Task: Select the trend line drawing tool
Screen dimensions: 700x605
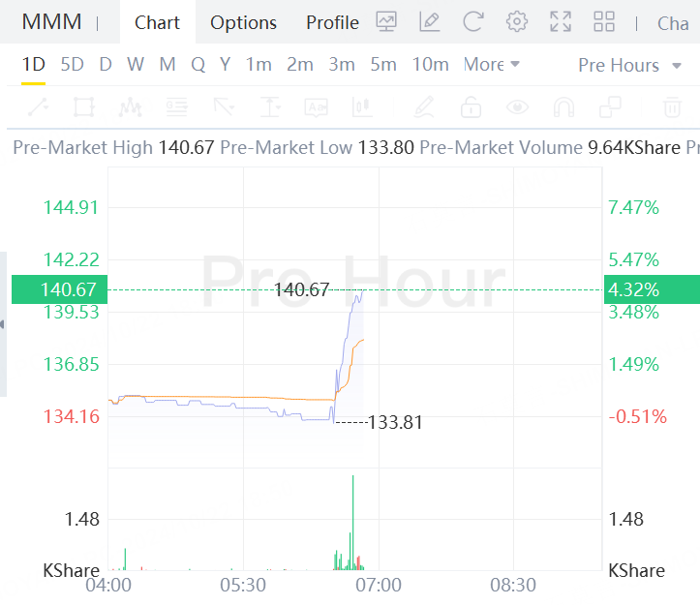Action: point(38,107)
